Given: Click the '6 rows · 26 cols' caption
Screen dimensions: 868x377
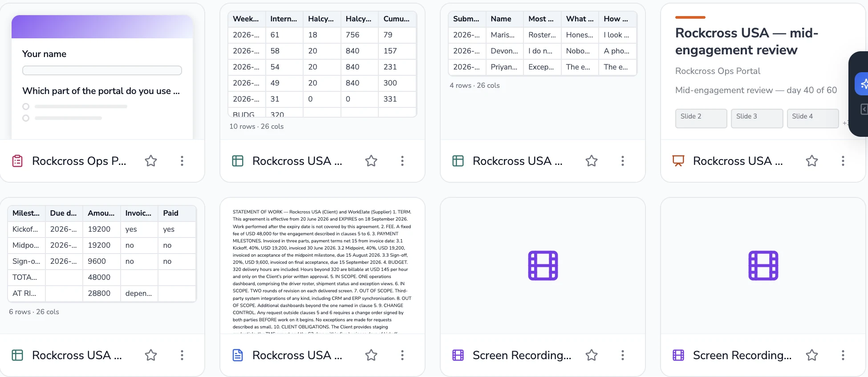Looking at the screenshot, I should point(34,312).
